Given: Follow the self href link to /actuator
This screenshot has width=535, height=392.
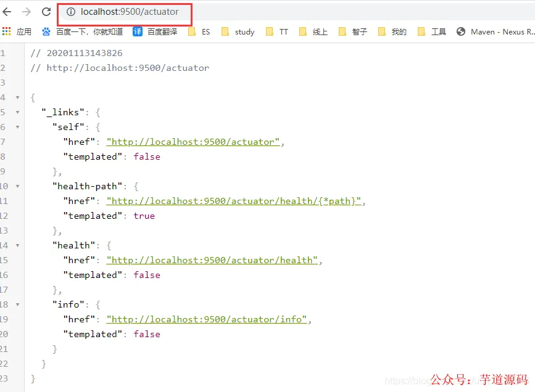Looking at the screenshot, I should tap(193, 142).
